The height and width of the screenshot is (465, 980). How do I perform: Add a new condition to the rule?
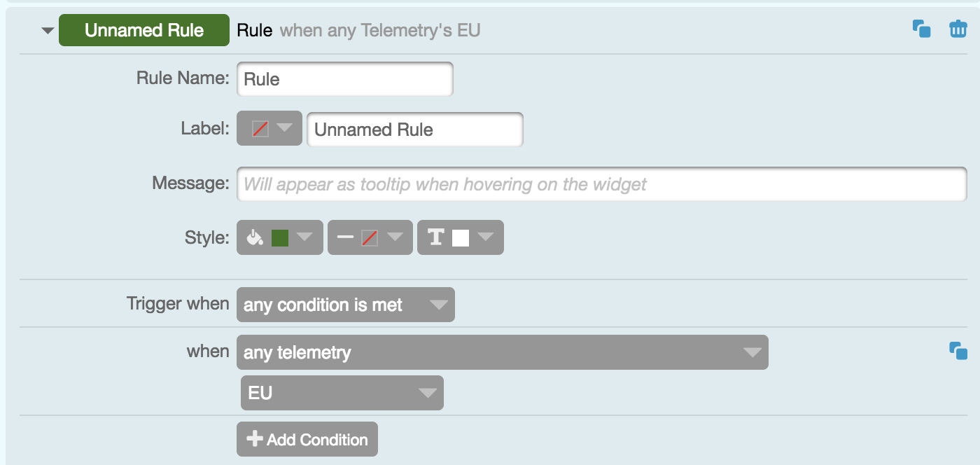pos(307,439)
